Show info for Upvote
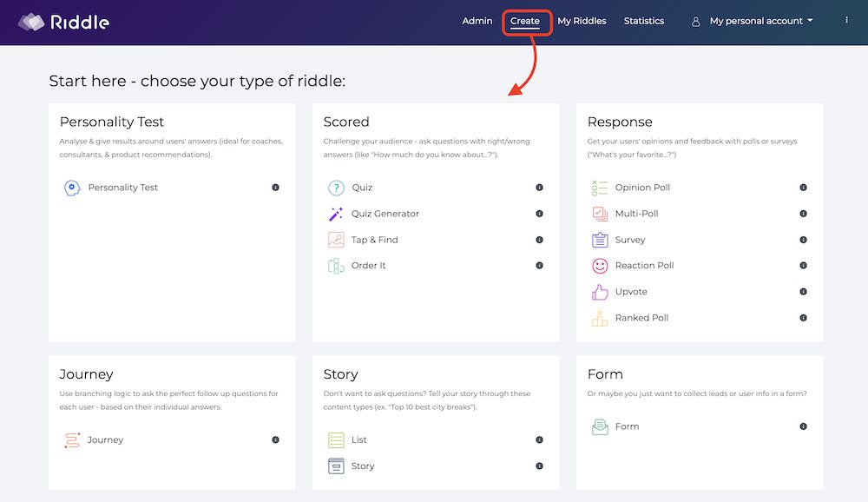Image resolution: width=868 pixels, height=502 pixels. [803, 292]
